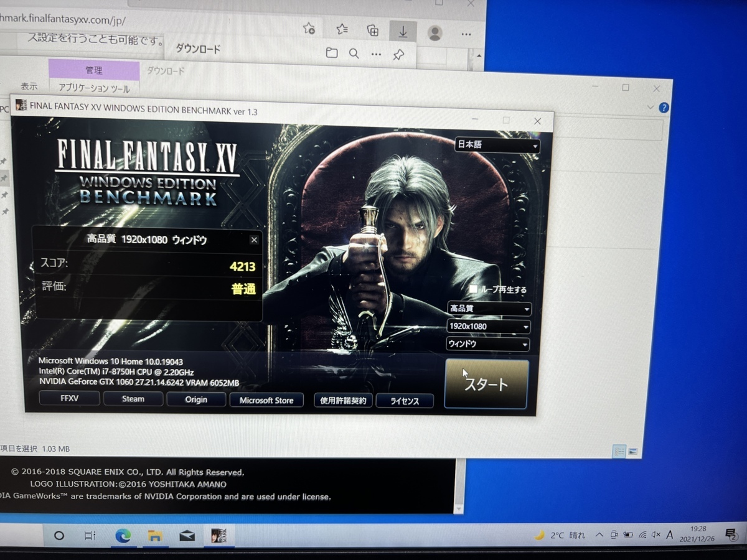The image size is (747, 560).
Task: Click Intel Core i7-8750H CPU info line
Action: [x=116, y=371]
